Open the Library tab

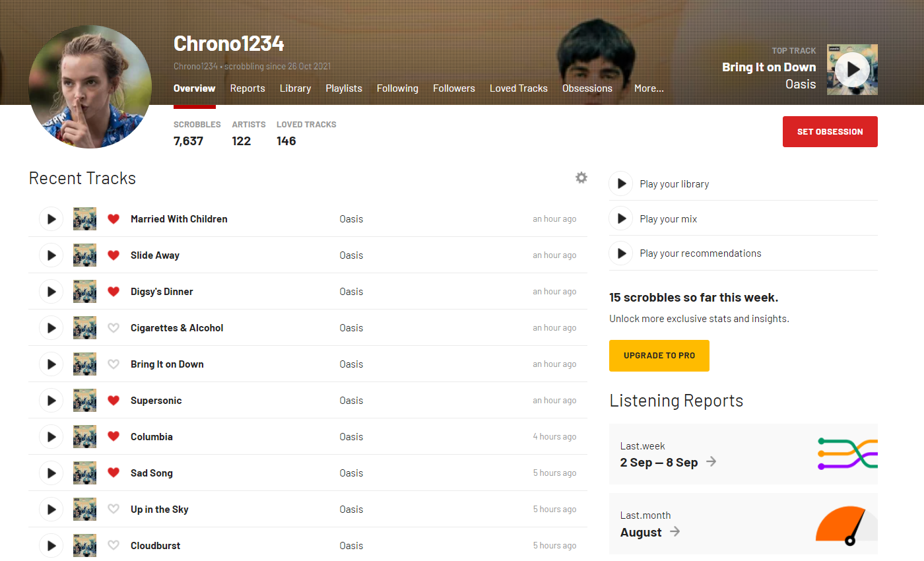pos(295,88)
